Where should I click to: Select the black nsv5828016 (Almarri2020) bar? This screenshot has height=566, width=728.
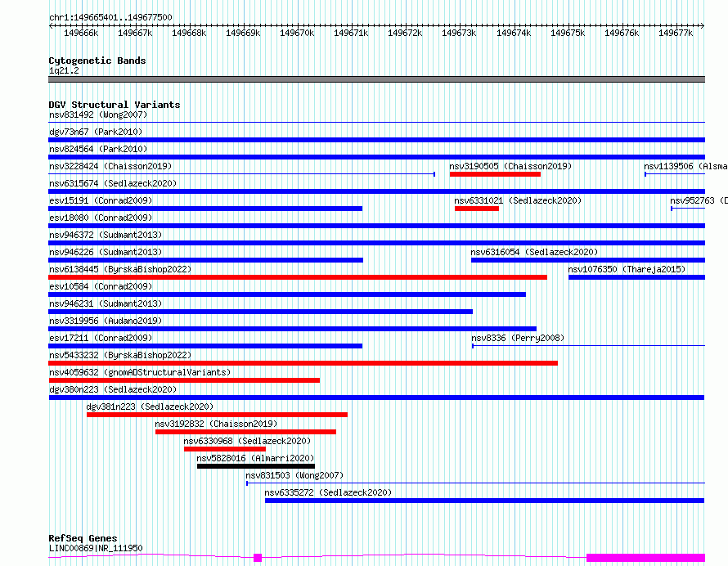coord(256,466)
